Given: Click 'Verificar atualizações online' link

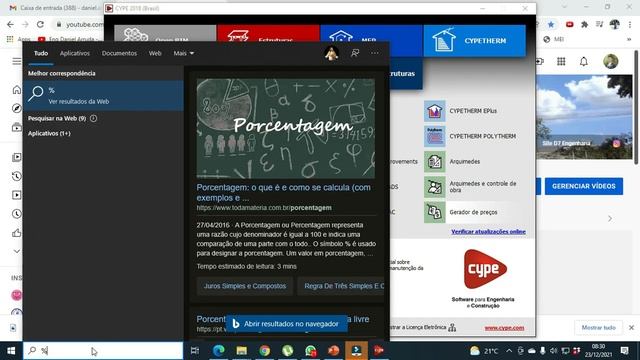Looking at the screenshot, I should tap(488, 231).
